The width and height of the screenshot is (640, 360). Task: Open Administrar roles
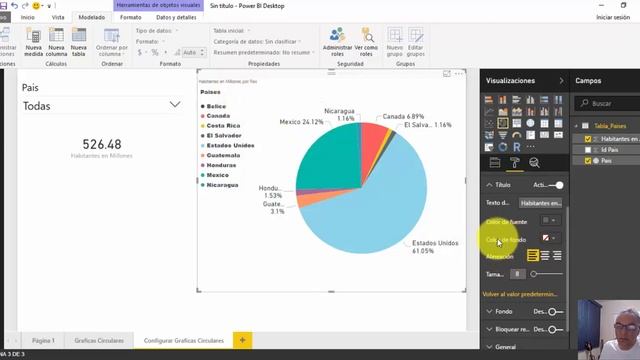337,42
